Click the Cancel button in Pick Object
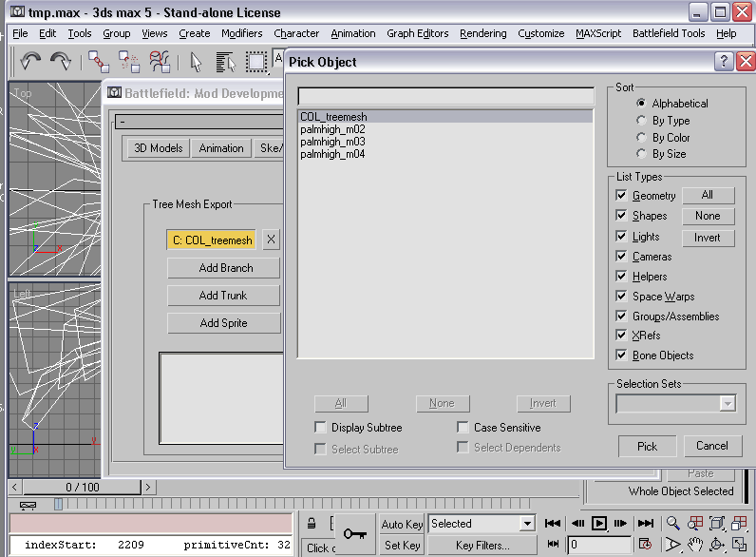 coord(711,446)
